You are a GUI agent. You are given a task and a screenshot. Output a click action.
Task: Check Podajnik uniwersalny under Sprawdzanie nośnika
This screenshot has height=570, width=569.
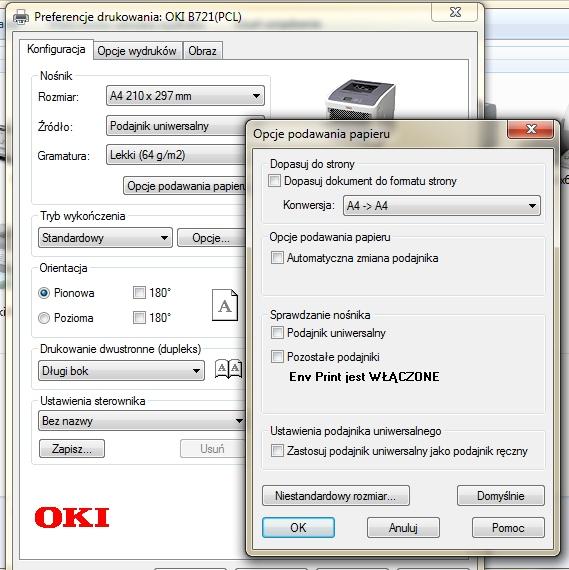[x=277, y=333]
